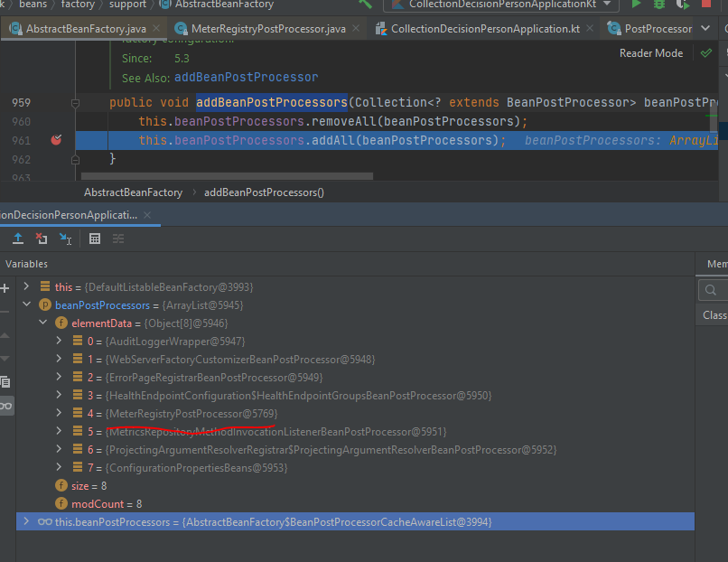This screenshot has width=728, height=562.
Task: Switch to AbstractBeanFactory.java tab
Action: [x=86, y=29]
